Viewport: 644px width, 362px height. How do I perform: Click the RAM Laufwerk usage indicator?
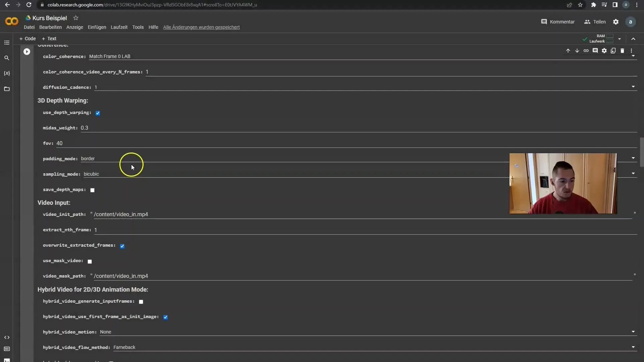click(x=601, y=39)
